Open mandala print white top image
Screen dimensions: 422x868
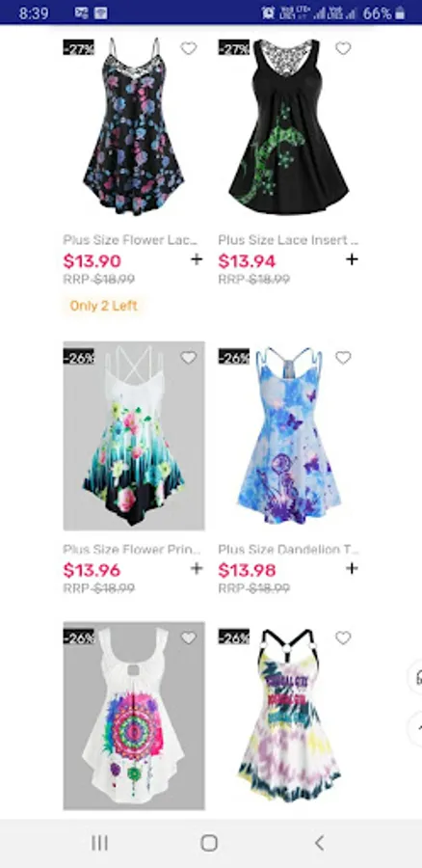click(134, 716)
